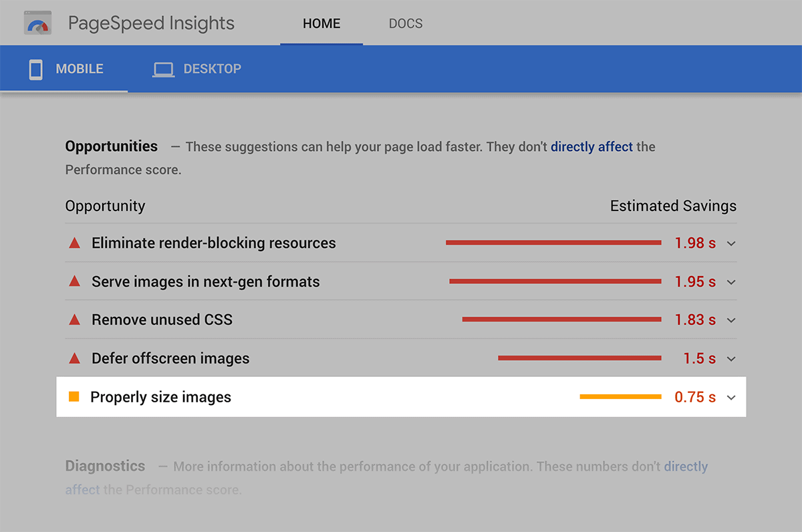Click the 1.95 s savings bar

555,282
